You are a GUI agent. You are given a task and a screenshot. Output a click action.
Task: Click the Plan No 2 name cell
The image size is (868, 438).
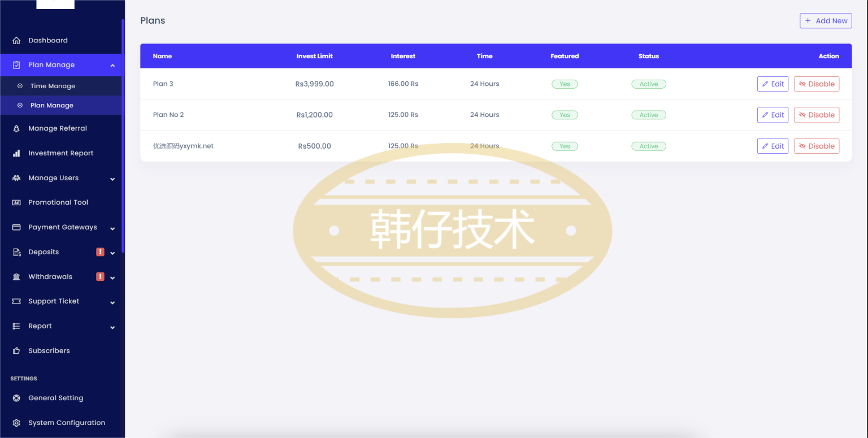point(168,115)
